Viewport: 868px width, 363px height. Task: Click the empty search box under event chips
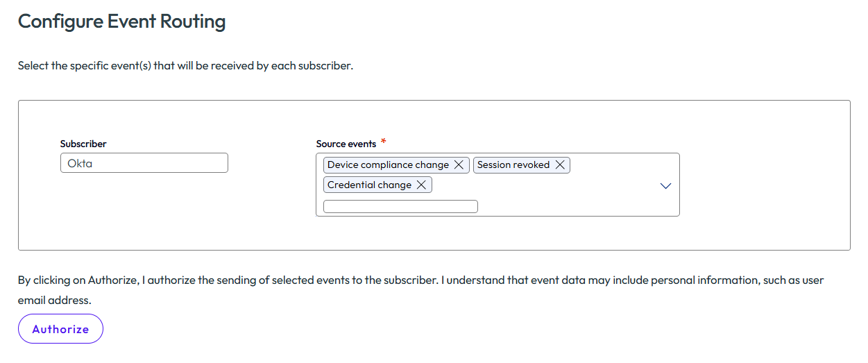(x=400, y=206)
